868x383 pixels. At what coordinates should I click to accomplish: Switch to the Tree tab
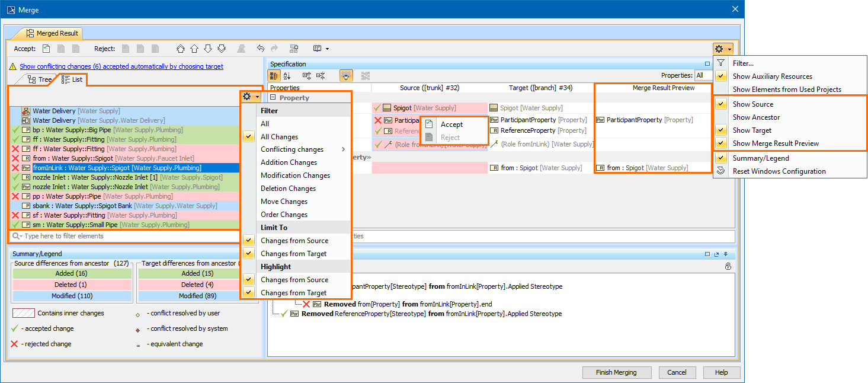coord(40,79)
